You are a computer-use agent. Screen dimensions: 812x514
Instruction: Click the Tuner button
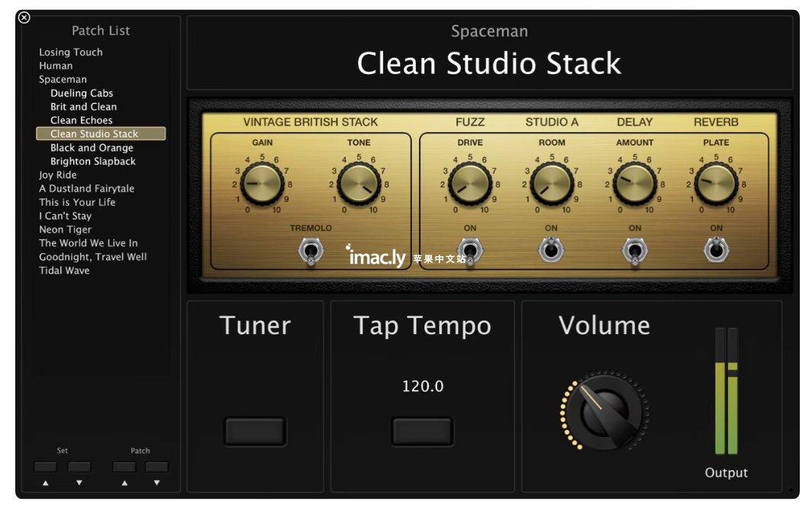point(256,431)
